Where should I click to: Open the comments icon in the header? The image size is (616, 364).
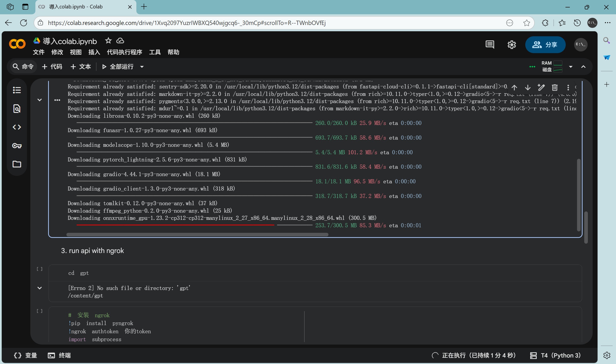(x=489, y=45)
